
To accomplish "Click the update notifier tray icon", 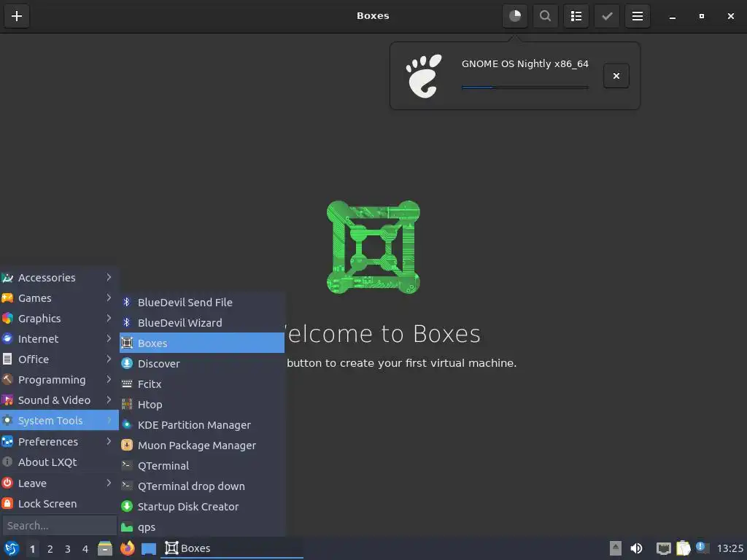I will click(x=702, y=547).
